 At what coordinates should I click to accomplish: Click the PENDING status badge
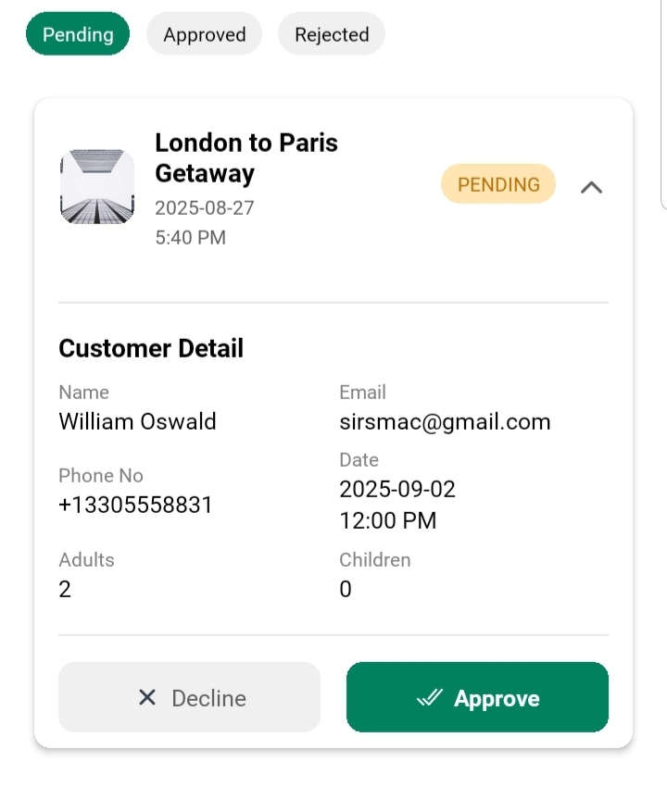click(498, 184)
